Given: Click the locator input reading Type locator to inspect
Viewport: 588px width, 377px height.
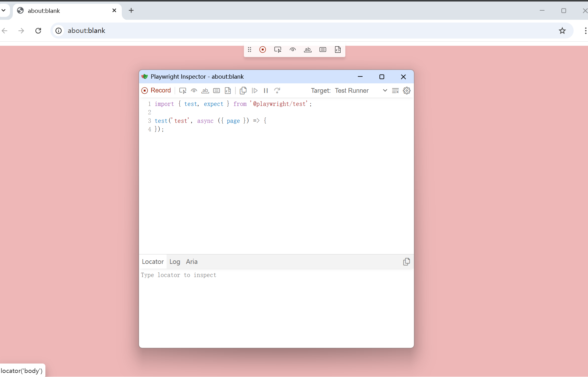Looking at the screenshot, I should coord(219,275).
